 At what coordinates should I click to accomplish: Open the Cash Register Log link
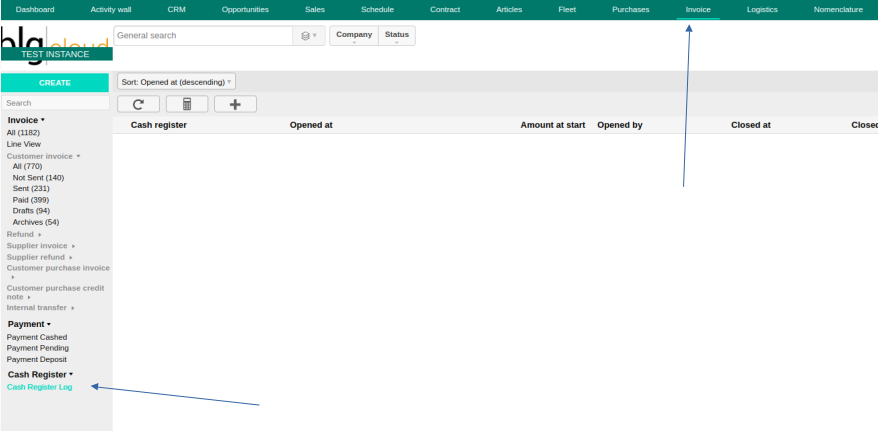[40, 387]
